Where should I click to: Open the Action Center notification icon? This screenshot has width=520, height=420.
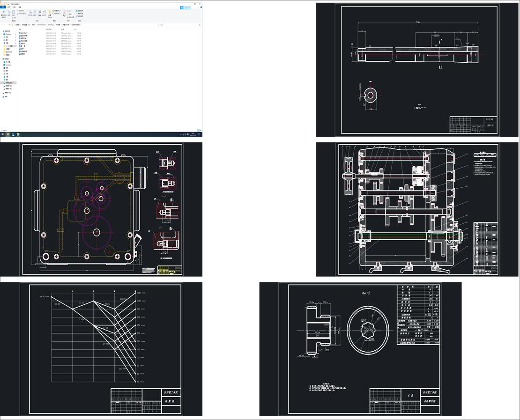click(199, 134)
